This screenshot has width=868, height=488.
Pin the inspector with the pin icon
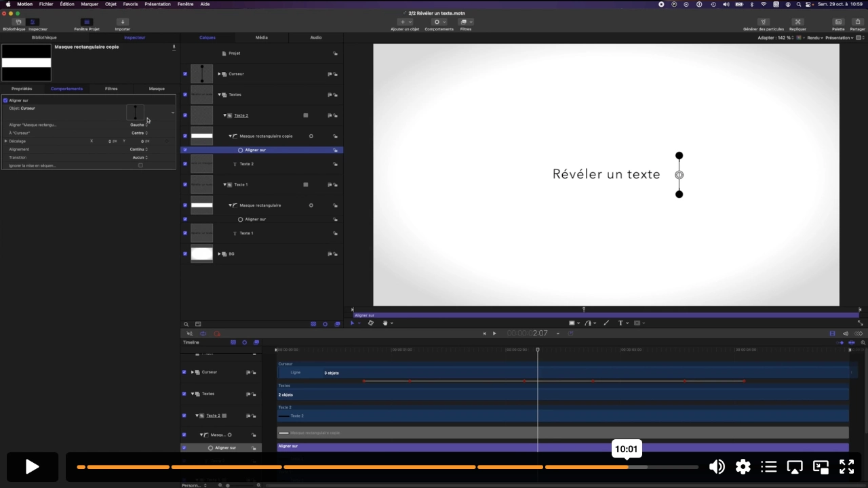click(x=174, y=47)
